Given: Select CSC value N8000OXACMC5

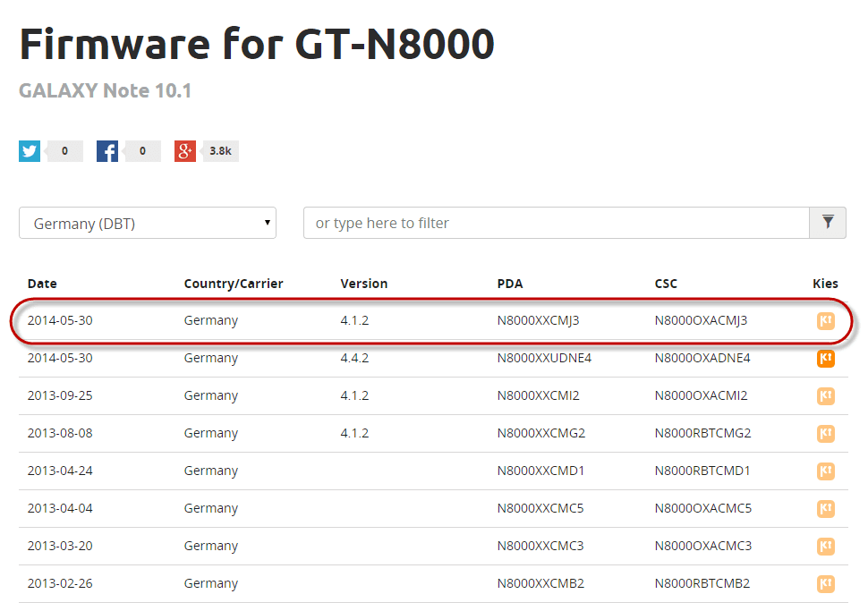Looking at the screenshot, I should tap(703, 508).
